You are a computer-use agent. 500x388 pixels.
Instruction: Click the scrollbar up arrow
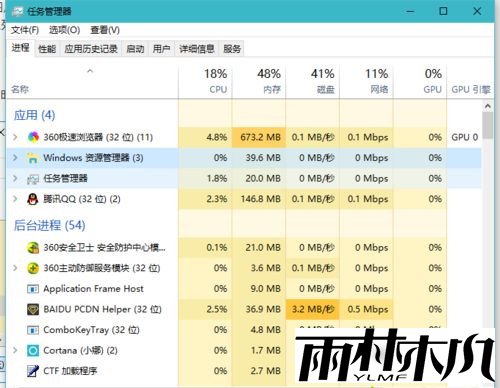tap(488, 106)
